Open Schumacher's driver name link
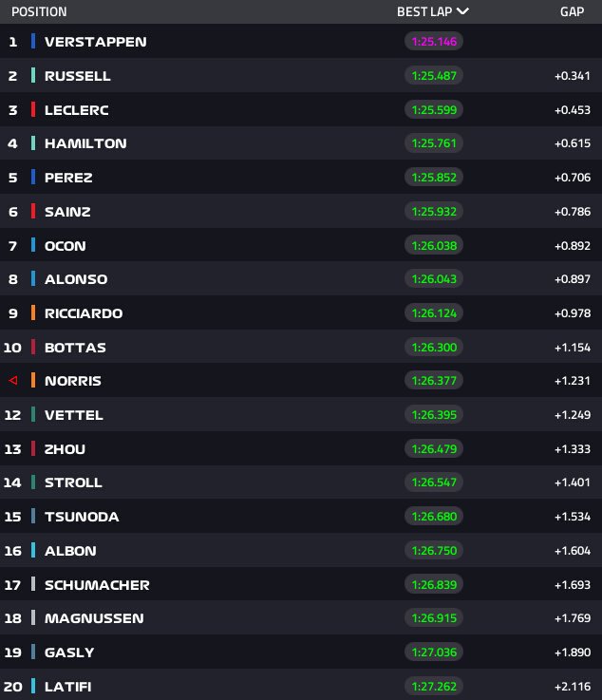The width and height of the screenshot is (602, 700). coord(97,585)
